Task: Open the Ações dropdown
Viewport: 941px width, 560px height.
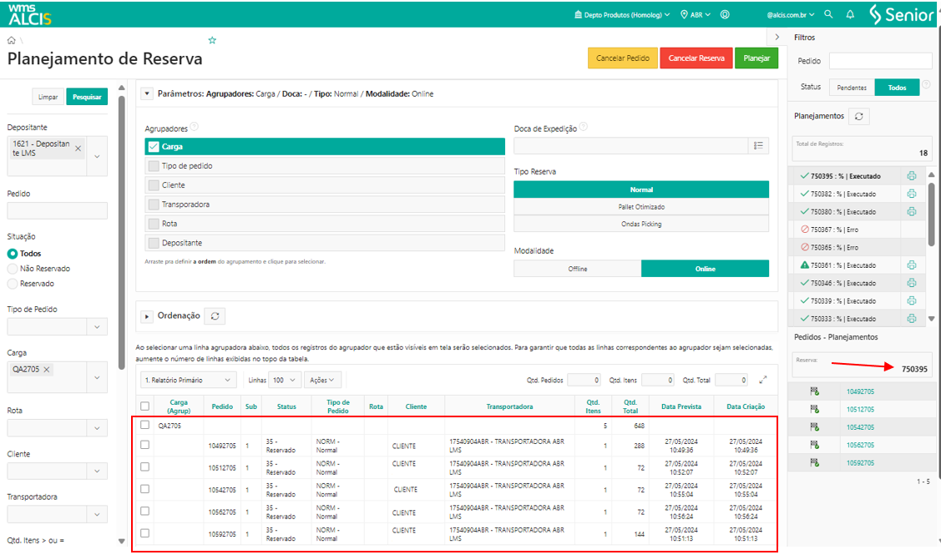Action: point(322,380)
